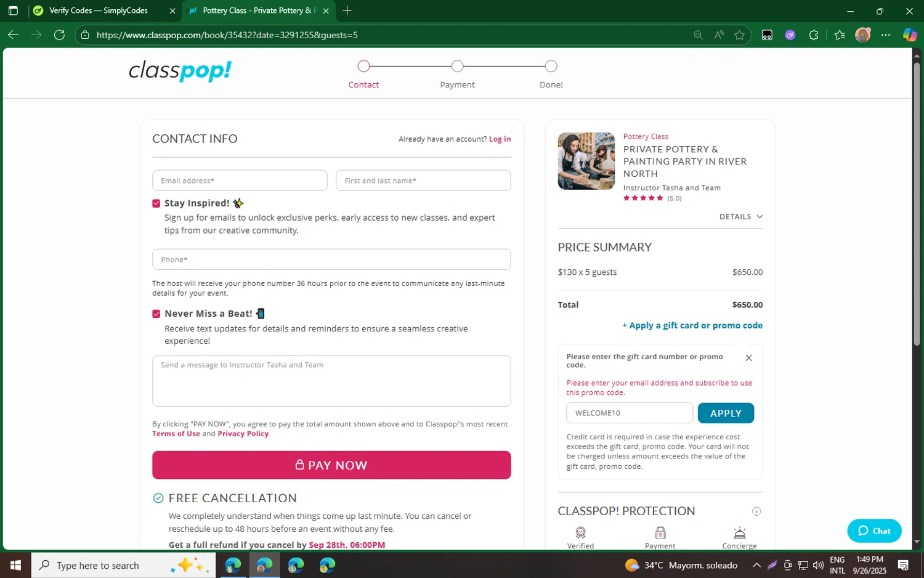924x578 pixels.
Task: Click the Payment protection icon
Action: pos(660,532)
